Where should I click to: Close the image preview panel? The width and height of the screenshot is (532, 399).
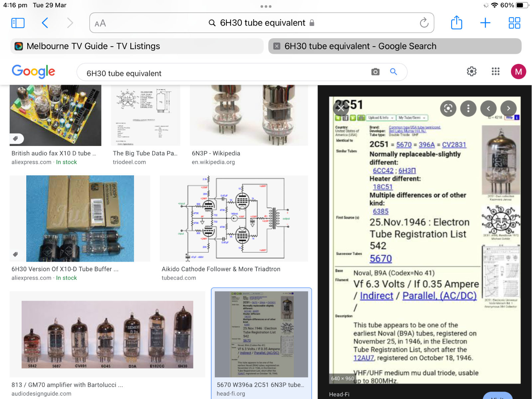341,108
